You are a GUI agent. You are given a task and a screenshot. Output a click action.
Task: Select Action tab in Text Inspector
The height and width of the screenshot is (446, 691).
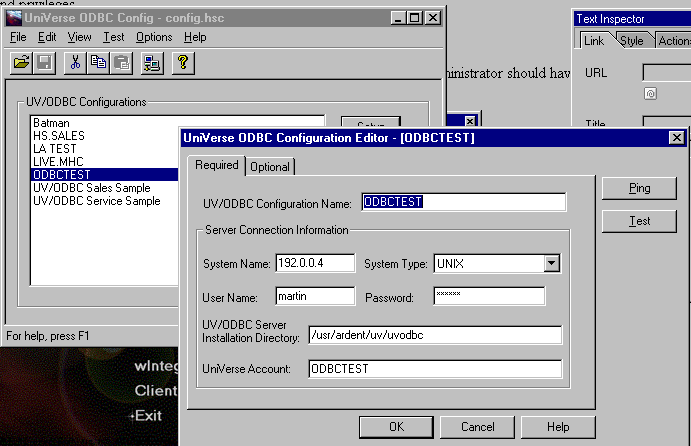point(673,41)
